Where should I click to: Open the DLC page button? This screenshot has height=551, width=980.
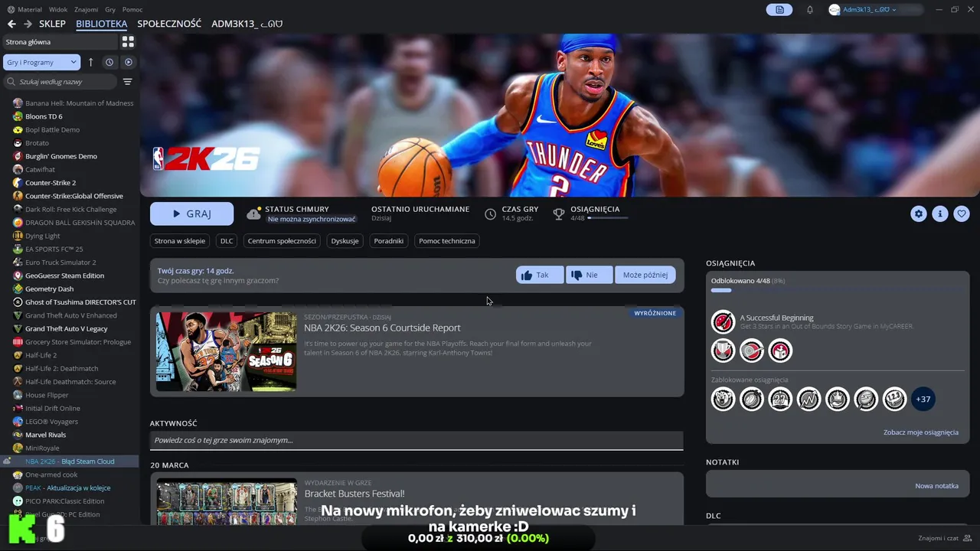227,240
